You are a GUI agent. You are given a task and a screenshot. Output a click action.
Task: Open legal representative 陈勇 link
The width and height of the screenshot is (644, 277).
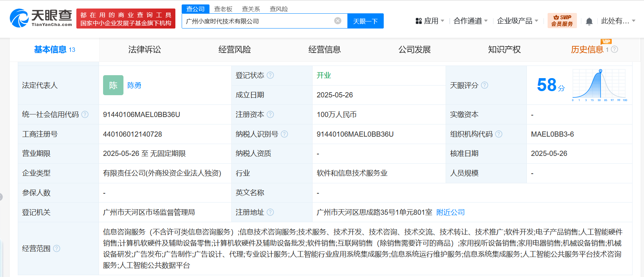coord(134,86)
